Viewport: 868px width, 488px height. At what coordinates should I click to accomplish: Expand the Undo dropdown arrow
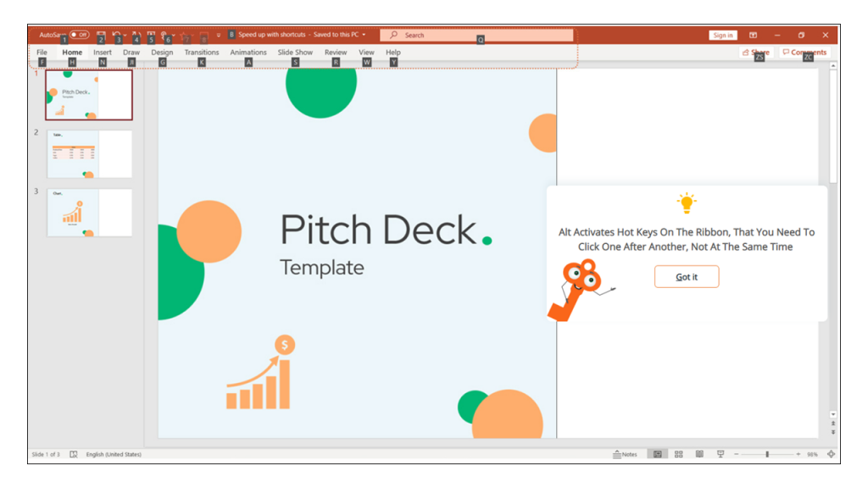[x=125, y=35]
